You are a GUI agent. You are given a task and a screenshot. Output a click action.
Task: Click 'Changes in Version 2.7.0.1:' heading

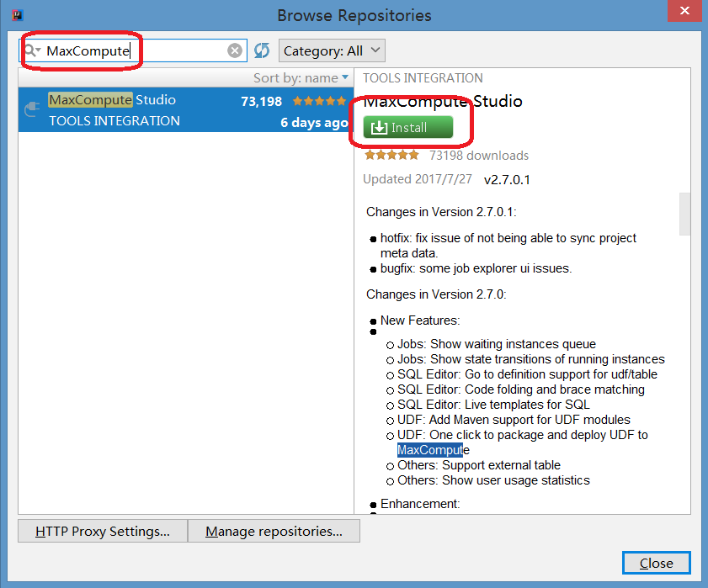pos(441,212)
